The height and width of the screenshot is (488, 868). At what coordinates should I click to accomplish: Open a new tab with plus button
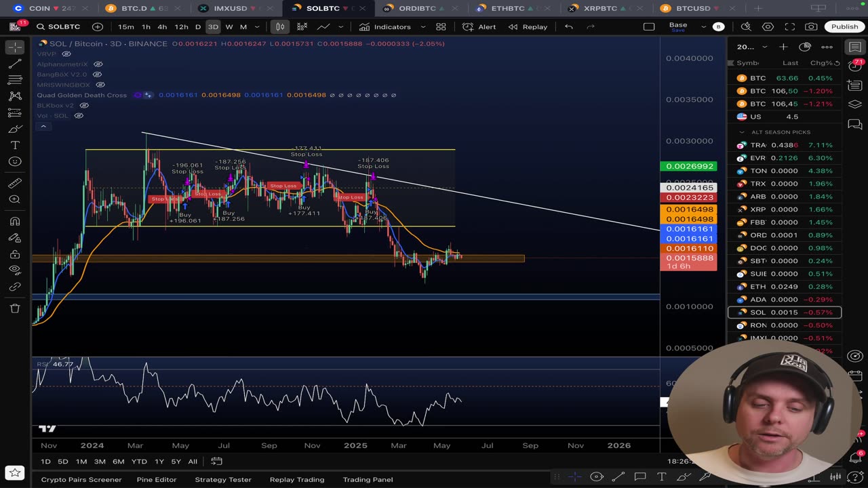(758, 8)
